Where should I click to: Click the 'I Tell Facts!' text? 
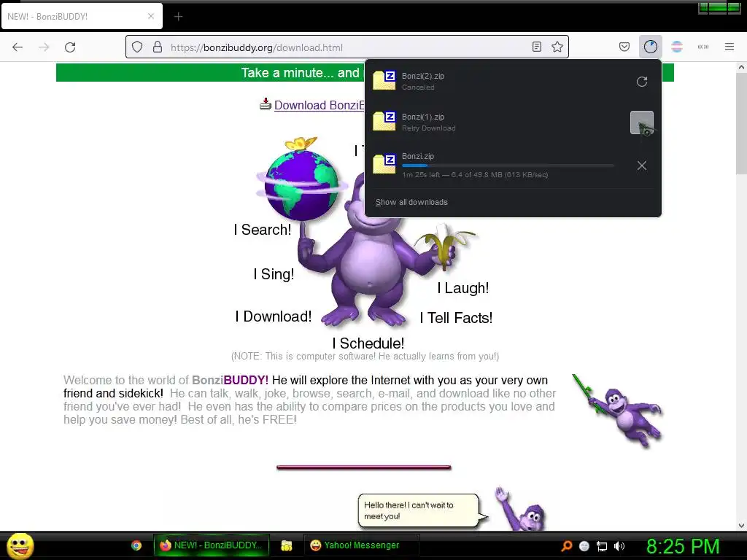(457, 318)
